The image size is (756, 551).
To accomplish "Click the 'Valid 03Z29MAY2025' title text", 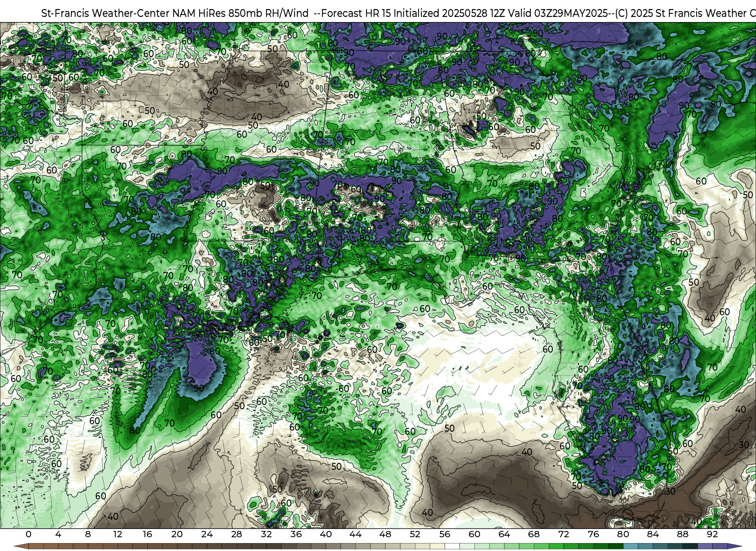I will pyautogui.click(x=558, y=13).
